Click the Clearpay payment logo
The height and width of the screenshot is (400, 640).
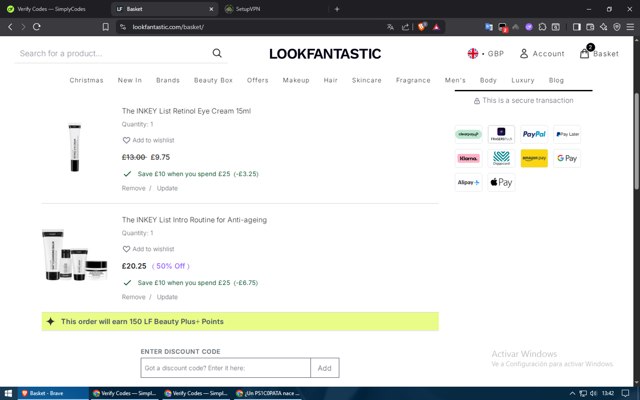tap(469, 134)
